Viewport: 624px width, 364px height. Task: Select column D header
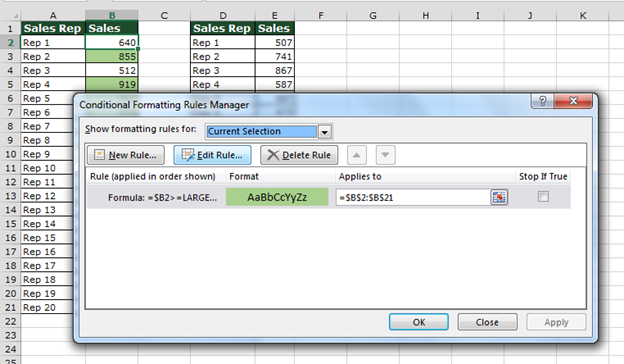click(x=223, y=16)
